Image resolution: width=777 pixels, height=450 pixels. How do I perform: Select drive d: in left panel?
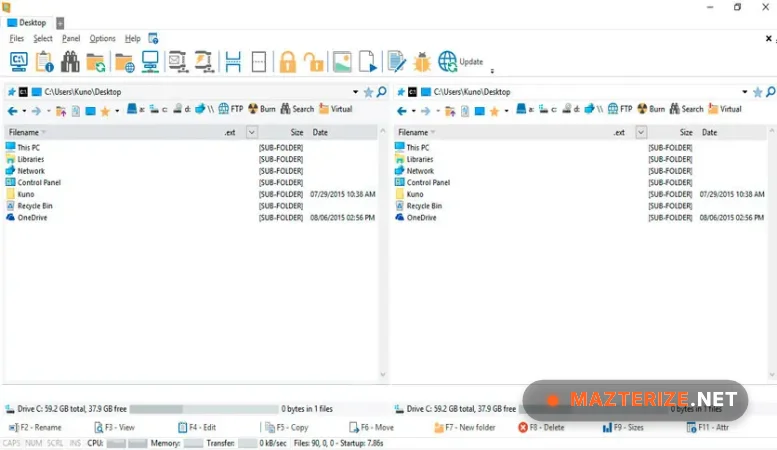182,109
